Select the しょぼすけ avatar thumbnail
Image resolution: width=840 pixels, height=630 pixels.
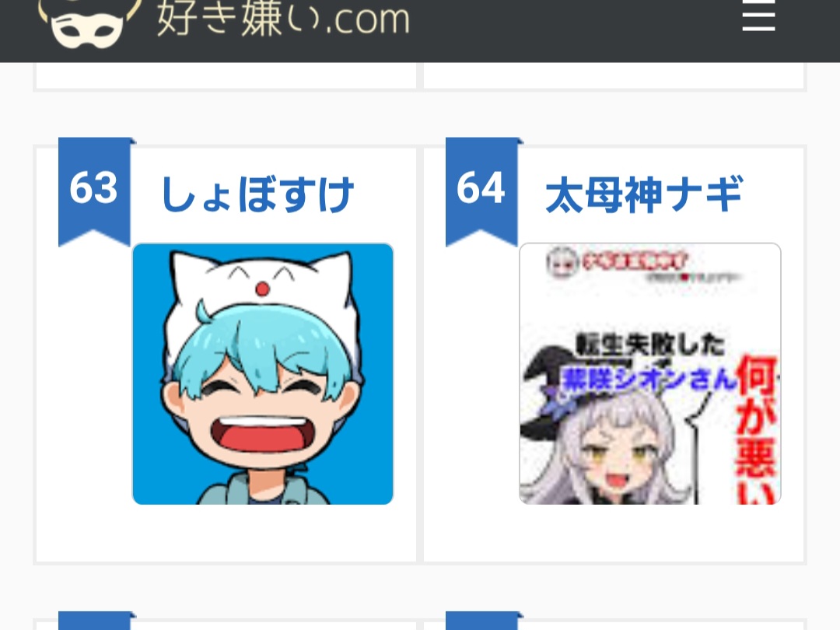click(x=263, y=374)
